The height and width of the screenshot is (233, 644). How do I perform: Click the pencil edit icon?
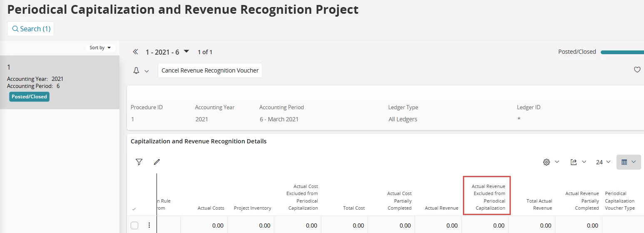point(157,162)
